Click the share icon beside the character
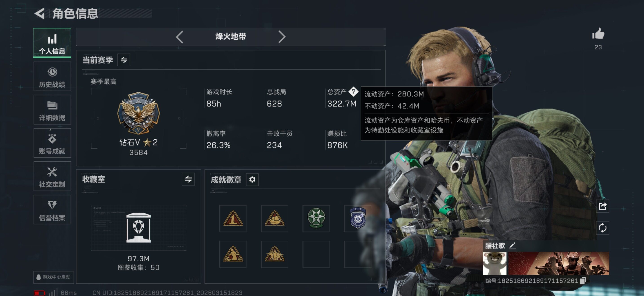Image resolution: width=644 pixels, height=296 pixels. tap(602, 206)
